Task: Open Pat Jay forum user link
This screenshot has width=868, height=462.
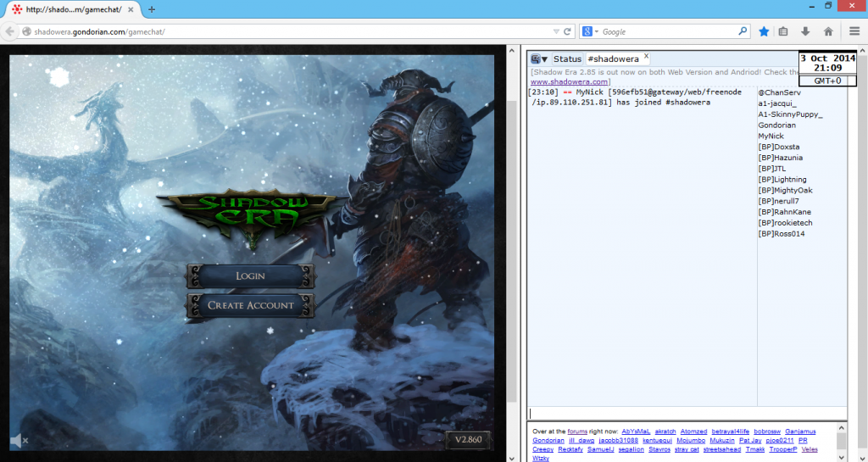Action: click(750, 441)
